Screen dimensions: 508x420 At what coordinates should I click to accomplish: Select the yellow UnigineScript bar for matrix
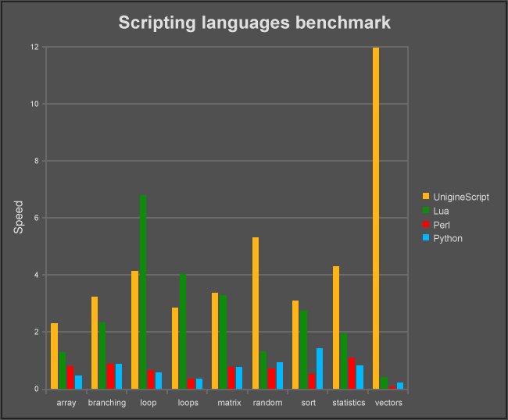click(215, 340)
